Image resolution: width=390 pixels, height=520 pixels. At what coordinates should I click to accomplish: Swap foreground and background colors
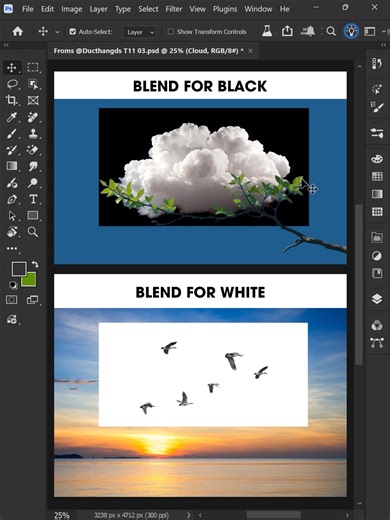click(x=35, y=264)
